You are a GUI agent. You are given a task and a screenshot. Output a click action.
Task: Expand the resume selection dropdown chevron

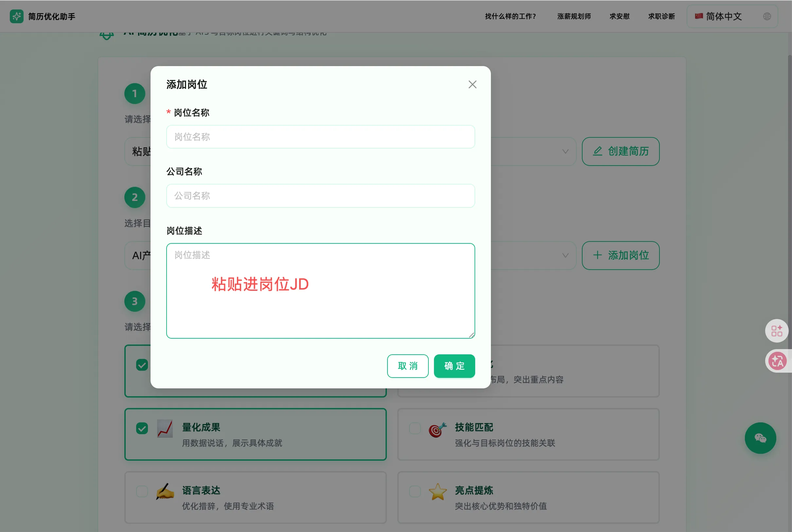pos(565,151)
